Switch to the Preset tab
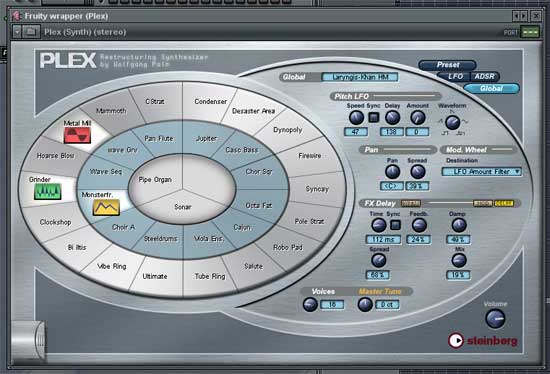The width and height of the screenshot is (550, 374). (x=448, y=65)
